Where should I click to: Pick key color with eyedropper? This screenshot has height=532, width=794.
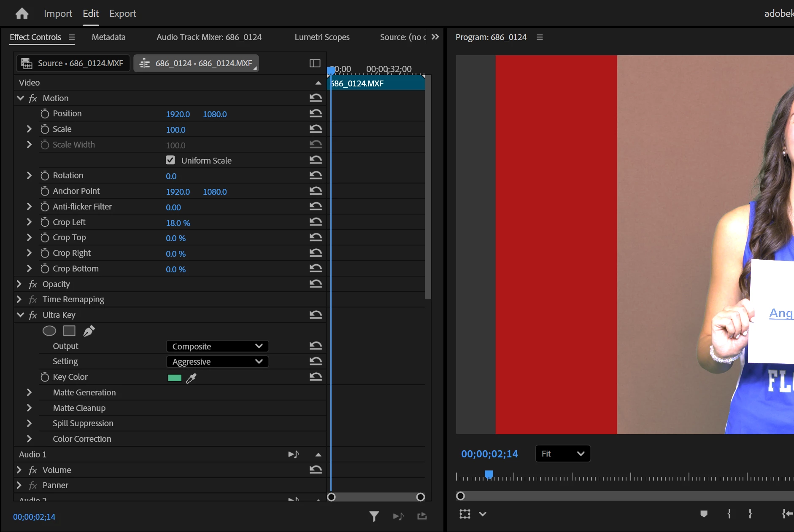coord(191,378)
